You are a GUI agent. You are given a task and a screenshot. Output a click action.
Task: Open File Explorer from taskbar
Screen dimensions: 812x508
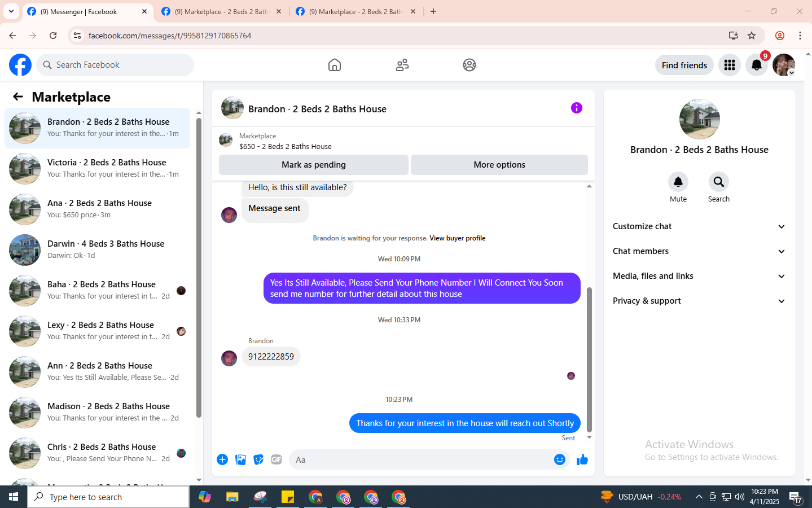[232, 497]
